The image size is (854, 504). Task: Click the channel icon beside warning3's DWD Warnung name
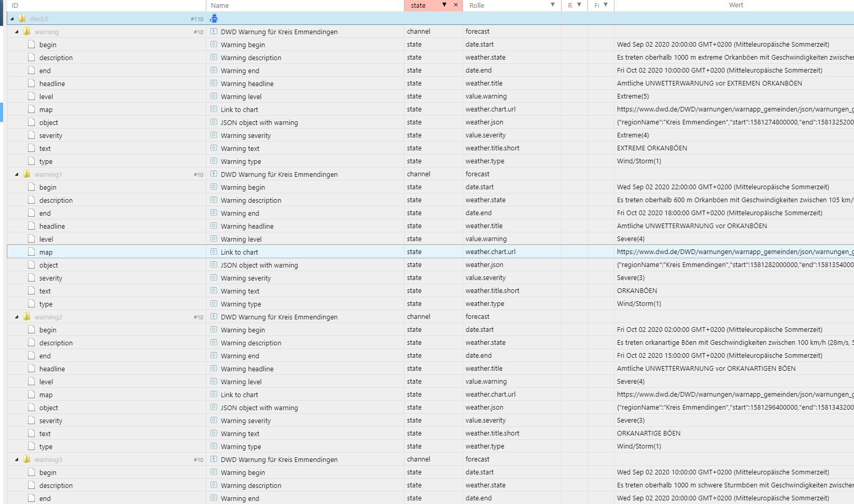click(214, 459)
